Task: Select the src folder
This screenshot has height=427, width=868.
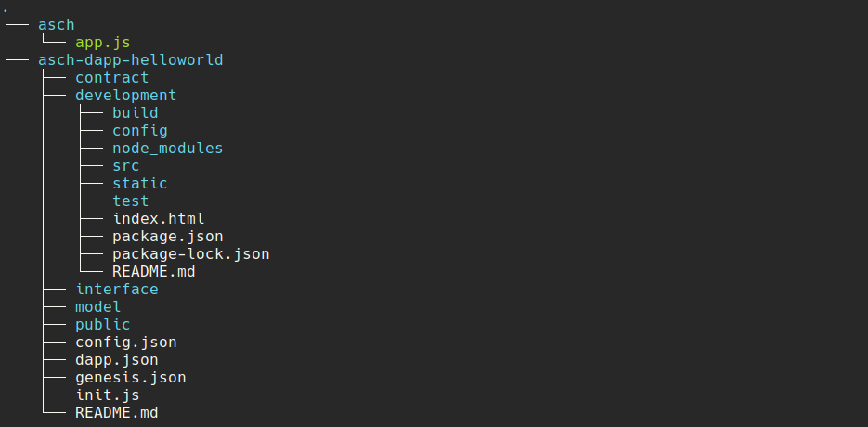Action: coord(125,165)
